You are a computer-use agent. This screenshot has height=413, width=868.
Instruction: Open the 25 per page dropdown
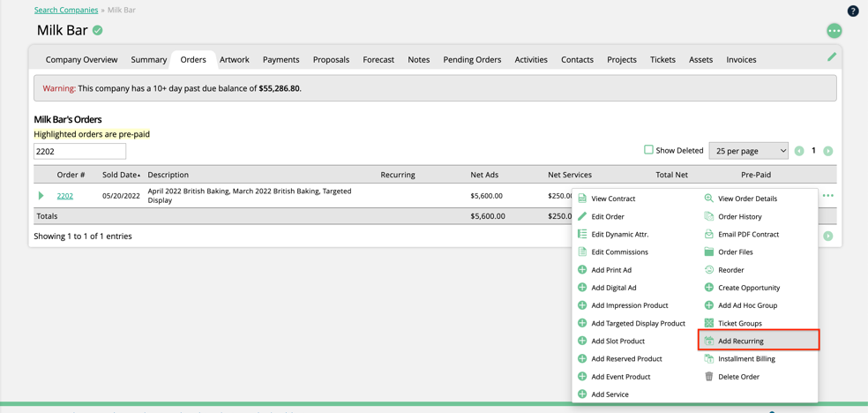click(x=748, y=151)
